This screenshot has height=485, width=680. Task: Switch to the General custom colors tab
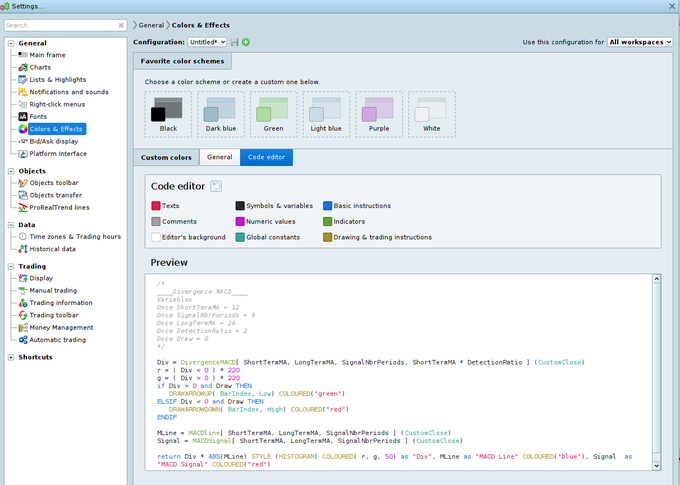tap(219, 157)
